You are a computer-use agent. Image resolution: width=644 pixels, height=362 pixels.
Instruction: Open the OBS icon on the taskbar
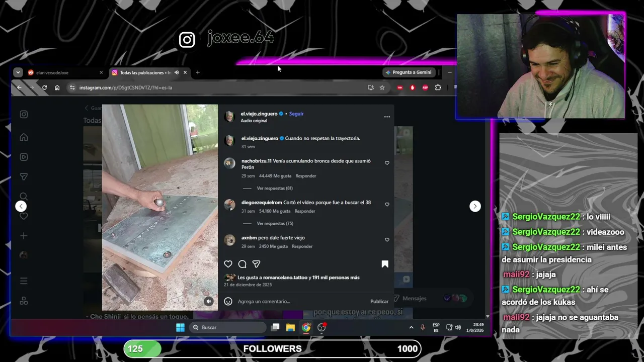(322, 327)
